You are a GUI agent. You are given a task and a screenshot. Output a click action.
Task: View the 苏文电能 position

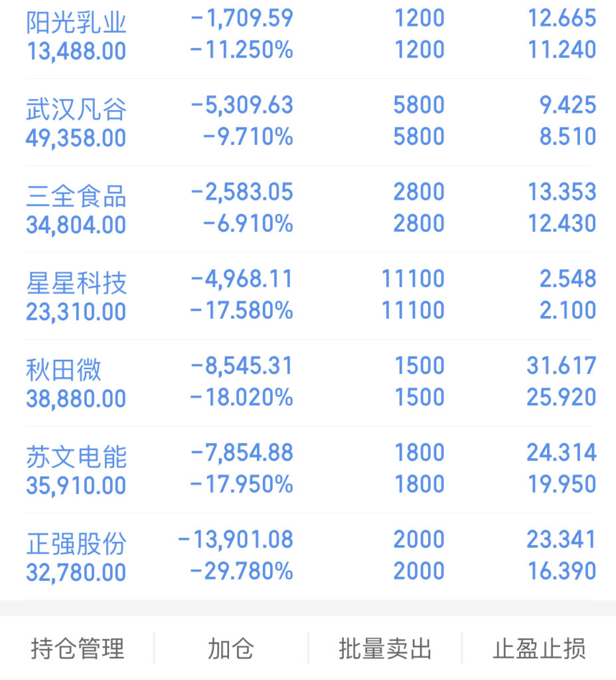(x=308, y=469)
